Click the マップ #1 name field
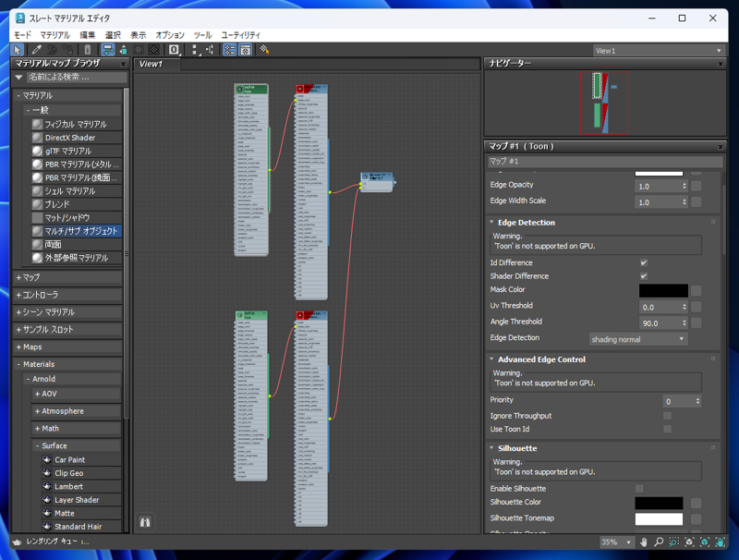This screenshot has width=739, height=560. pyautogui.click(x=605, y=161)
